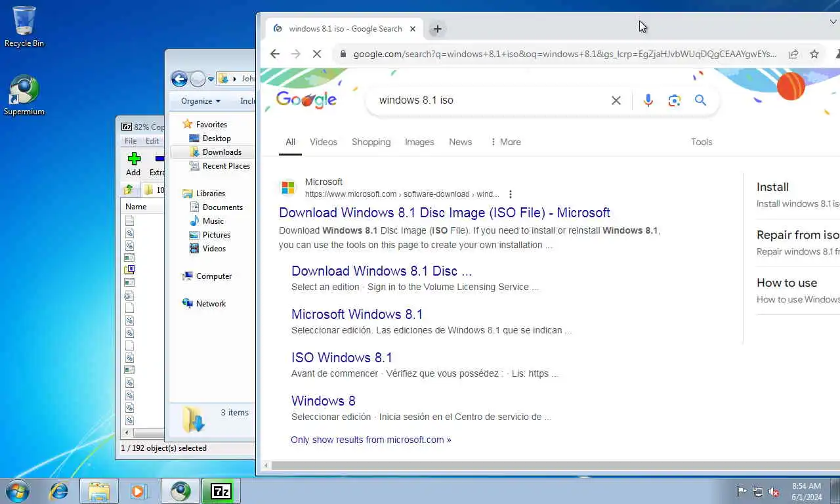
Task: Open Start menu
Action: [18, 491]
